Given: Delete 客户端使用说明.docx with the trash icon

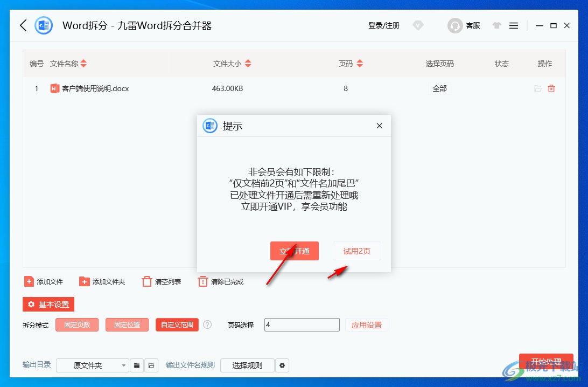Looking at the screenshot, I should tap(551, 88).
